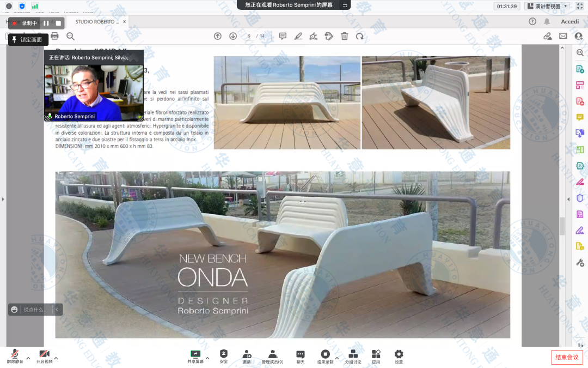588x368 pixels.
Task: Open the Acrobat help question mark
Action: pyautogui.click(x=532, y=21)
